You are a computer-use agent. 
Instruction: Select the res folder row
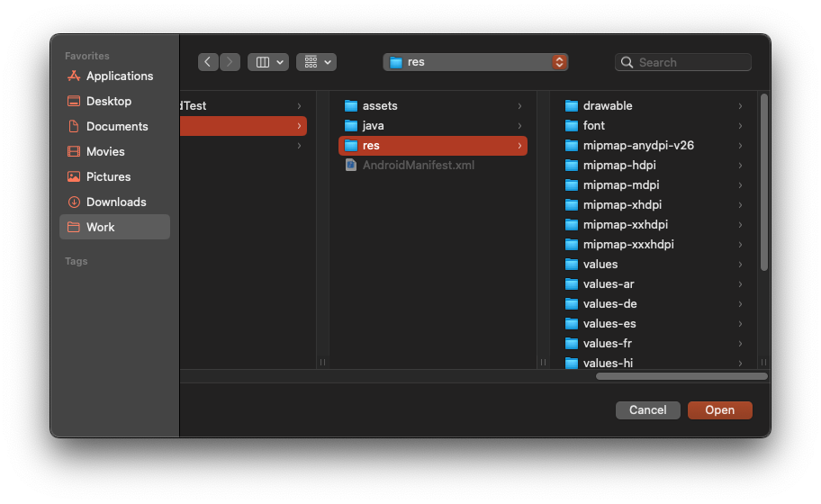[x=432, y=146]
